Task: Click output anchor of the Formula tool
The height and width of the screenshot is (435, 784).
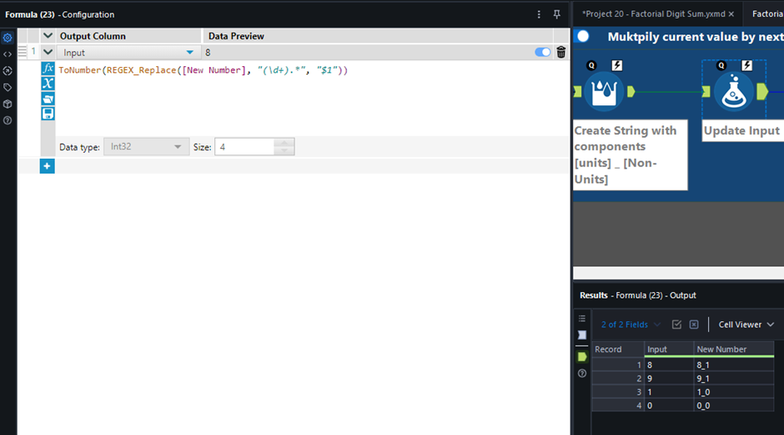Action: click(762, 92)
